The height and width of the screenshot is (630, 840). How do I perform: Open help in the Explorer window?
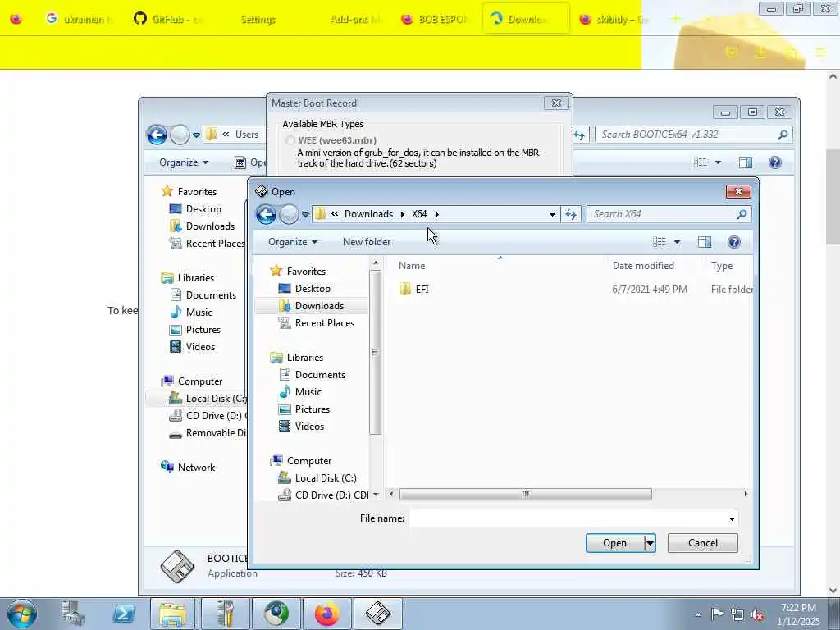pos(774,162)
